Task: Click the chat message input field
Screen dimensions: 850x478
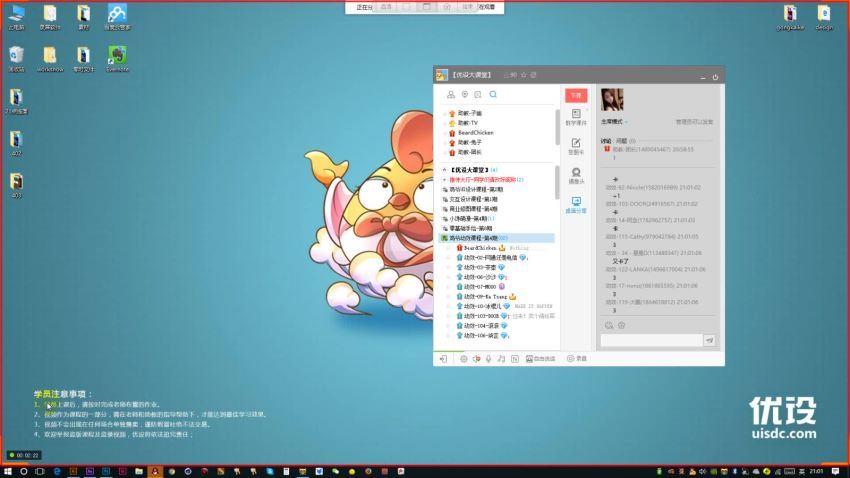Action: pyautogui.click(x=652, y=340)
